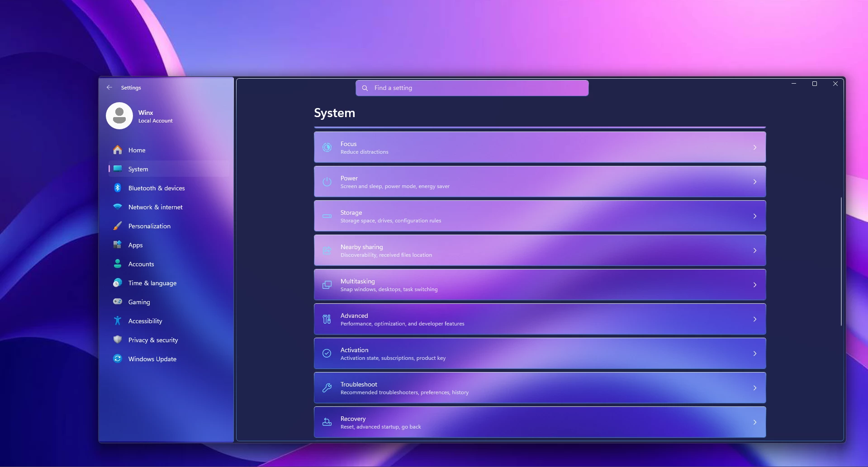
Task: Click the Apps icon in sidebar
Action: [118, 245]
